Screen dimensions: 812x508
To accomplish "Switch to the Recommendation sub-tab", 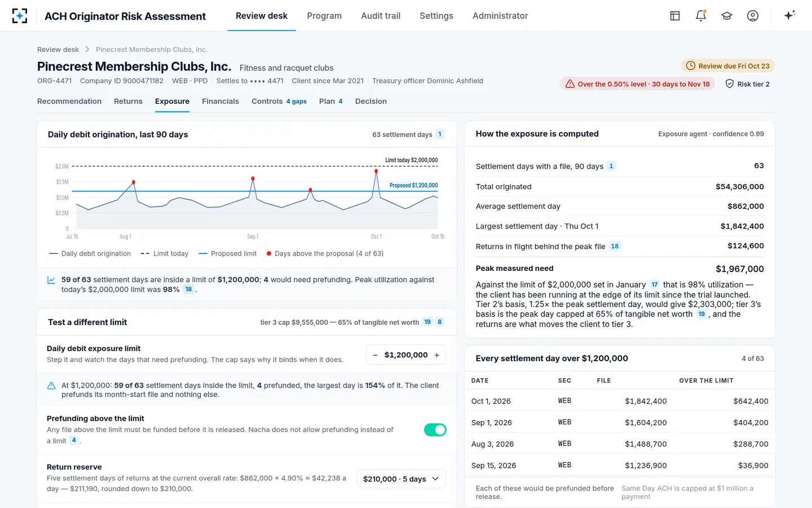I will click(x=69, y=102).
